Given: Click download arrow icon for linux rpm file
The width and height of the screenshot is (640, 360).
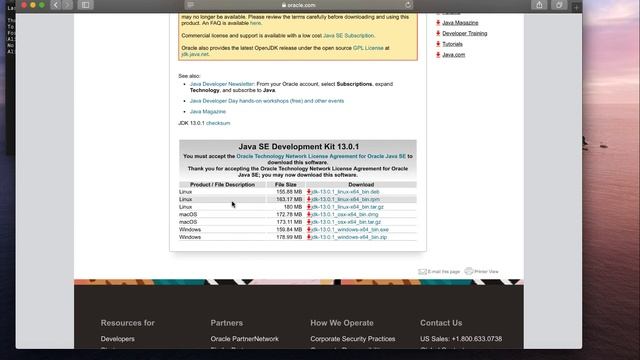Looking at the screenshot, I should coord(309,200).
